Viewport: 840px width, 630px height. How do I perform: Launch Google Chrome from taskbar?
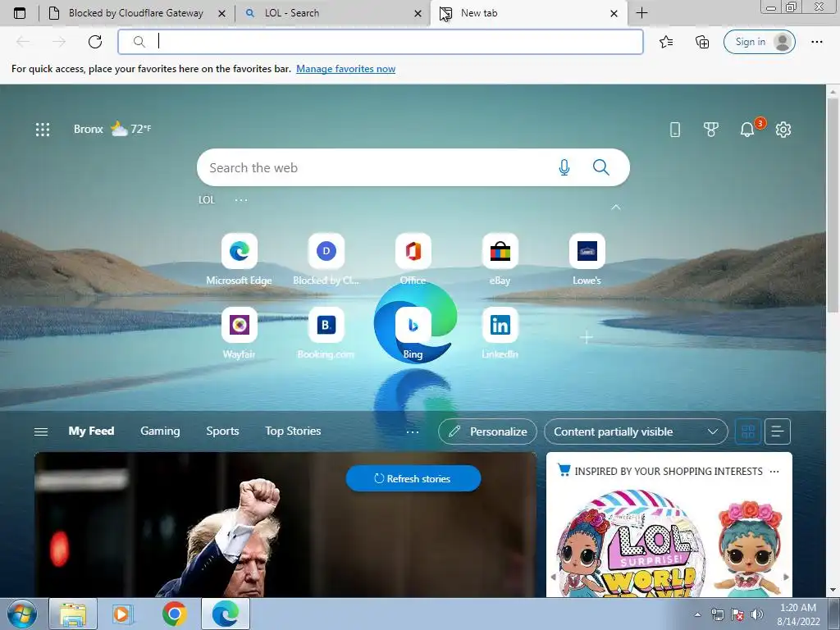[174, 614]
